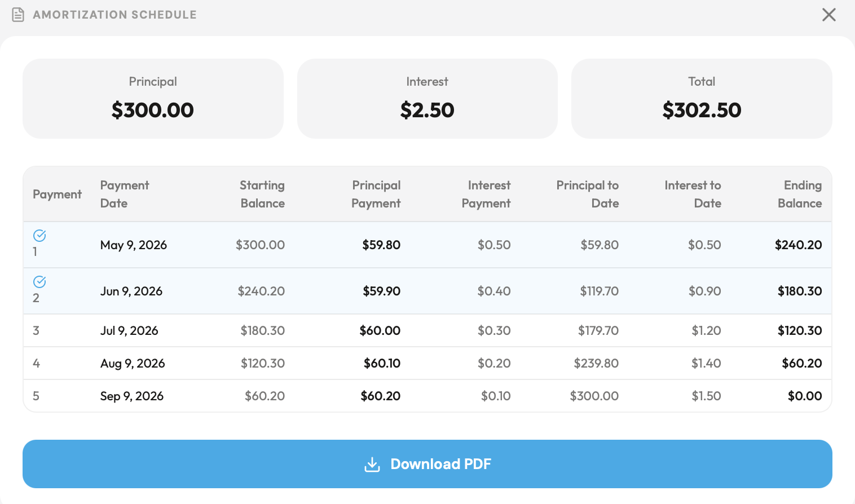Click the X icon to close the schedule
The height and width of the screenshot is (504, 855).
829,15
